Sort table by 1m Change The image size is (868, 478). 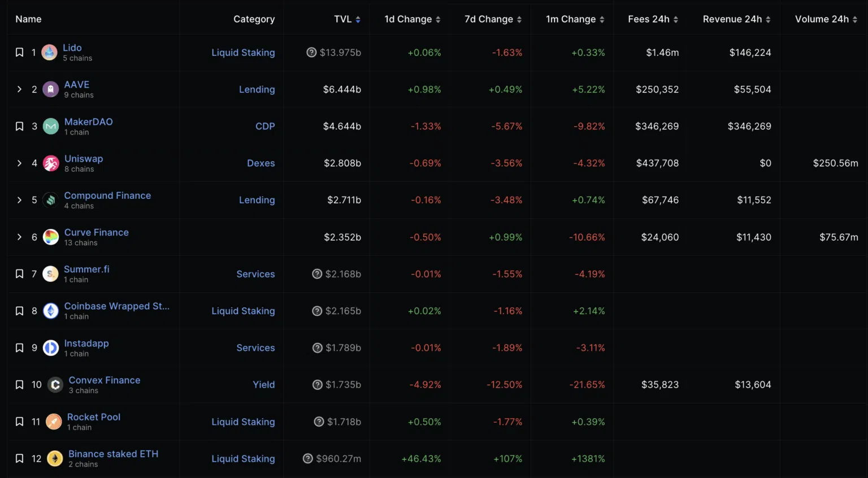575,19
